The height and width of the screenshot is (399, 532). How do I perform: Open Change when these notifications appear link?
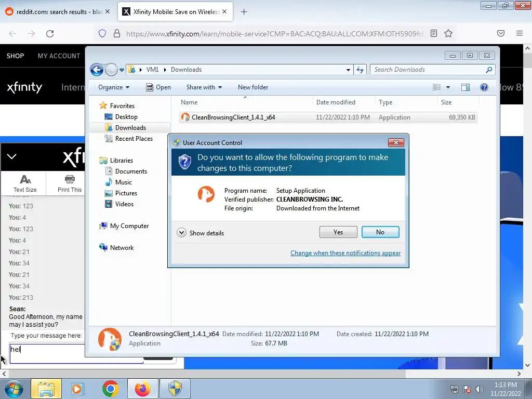345,253
